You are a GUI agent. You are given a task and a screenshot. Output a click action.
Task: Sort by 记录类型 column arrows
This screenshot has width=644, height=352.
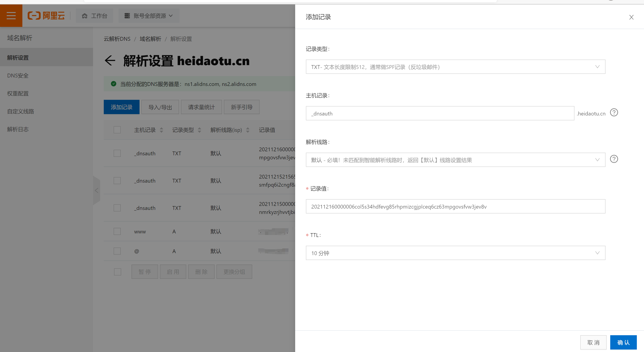pos(199,130)
